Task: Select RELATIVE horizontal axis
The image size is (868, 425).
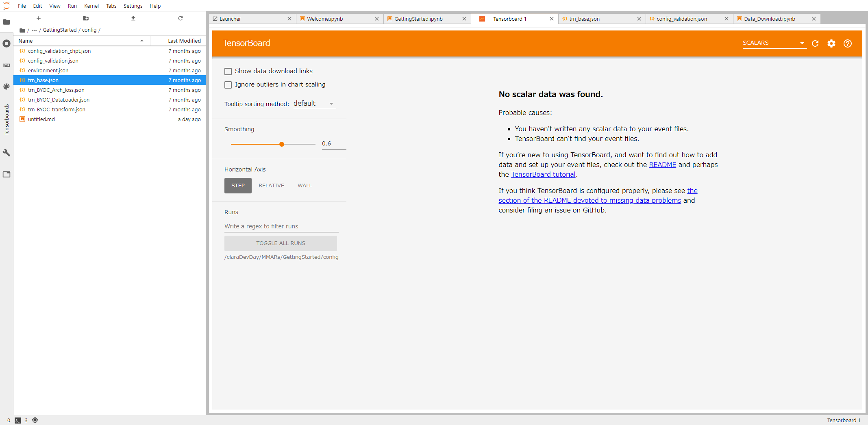Action: click(271, 186)
